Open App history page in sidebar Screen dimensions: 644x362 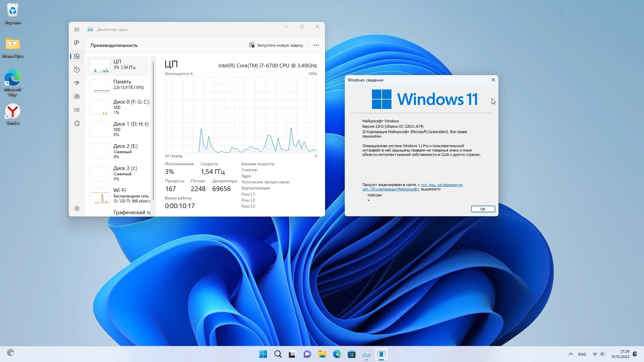77,69
